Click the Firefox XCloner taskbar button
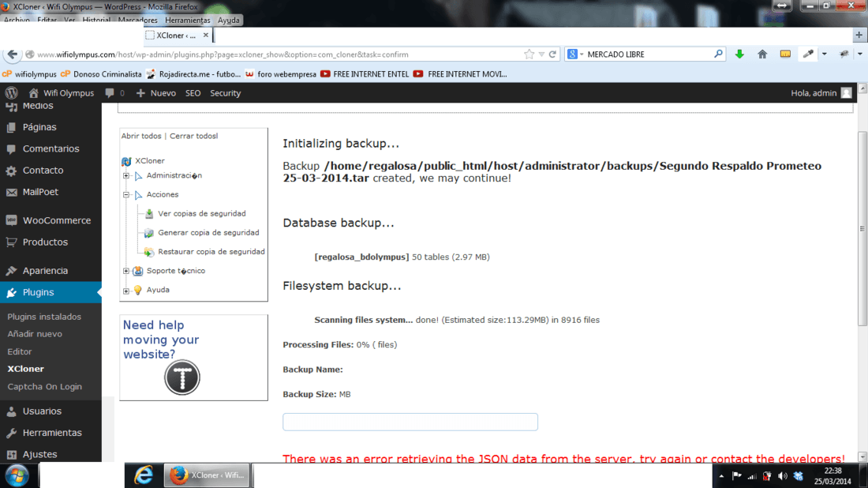This screenshot has width=868, height=488. tap(208, 475)
